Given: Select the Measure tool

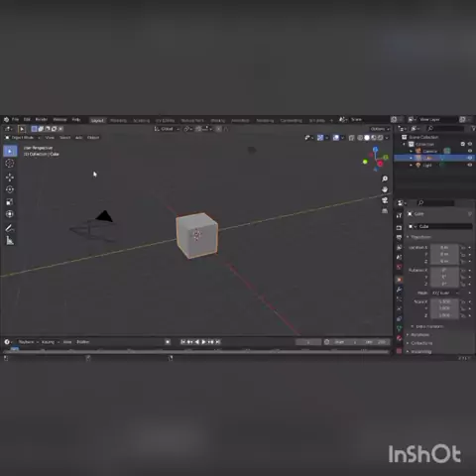Looking at the screenshot, I should pos(10,241).
